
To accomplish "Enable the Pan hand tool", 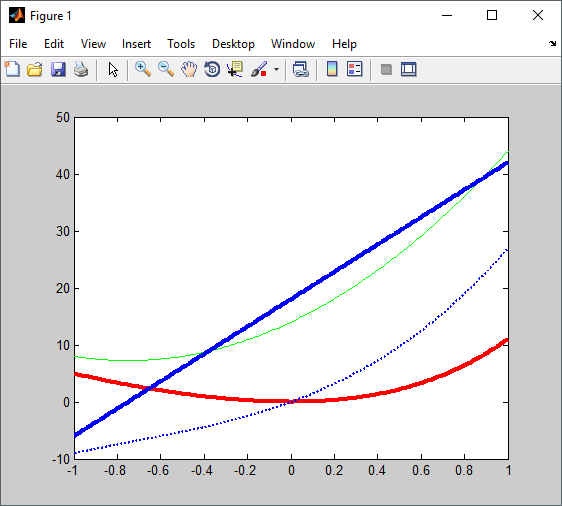I will (189, 69).
